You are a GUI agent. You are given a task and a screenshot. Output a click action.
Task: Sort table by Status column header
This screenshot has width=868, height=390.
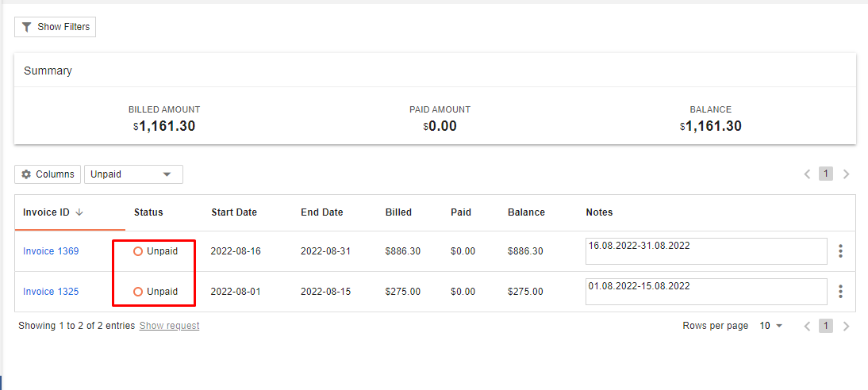(148, 212)
